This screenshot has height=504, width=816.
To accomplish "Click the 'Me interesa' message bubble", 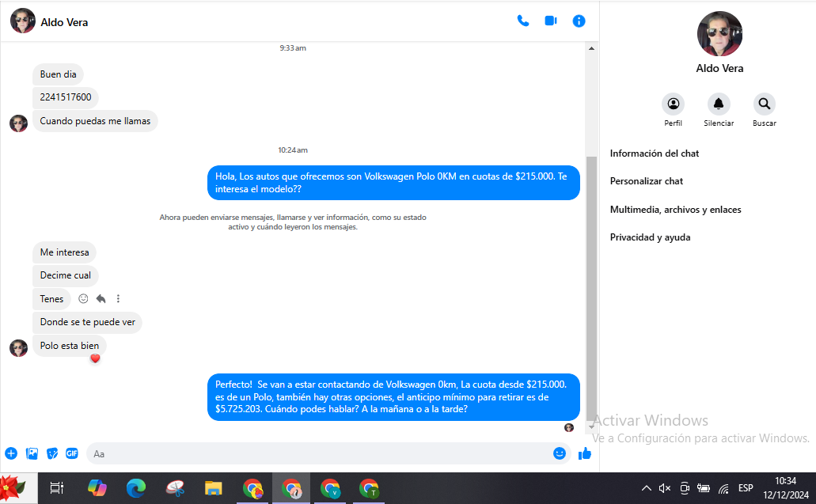I will point(65,252).
